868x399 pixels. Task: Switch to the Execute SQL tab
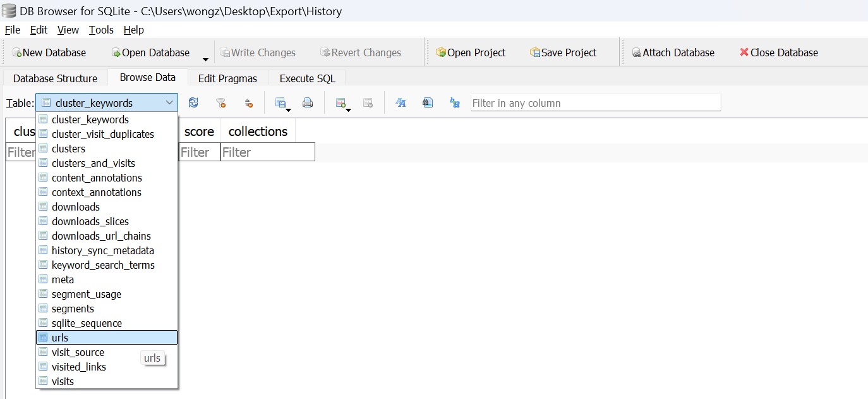(x=307, y=78)
